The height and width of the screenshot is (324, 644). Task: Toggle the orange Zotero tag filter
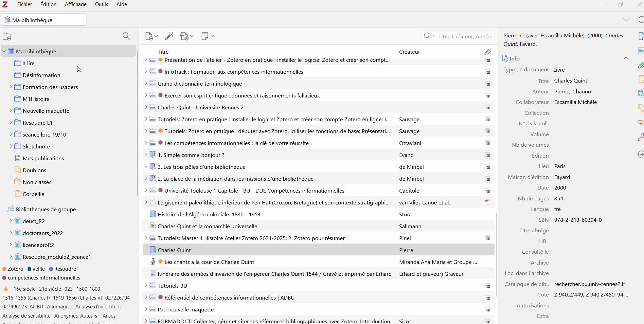(13, 269)
